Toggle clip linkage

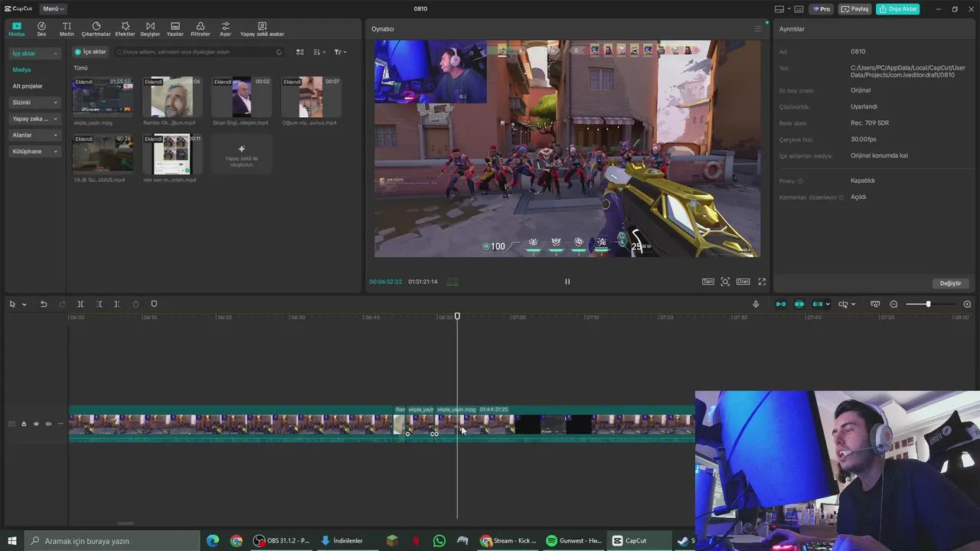click(x=817, y=305)
